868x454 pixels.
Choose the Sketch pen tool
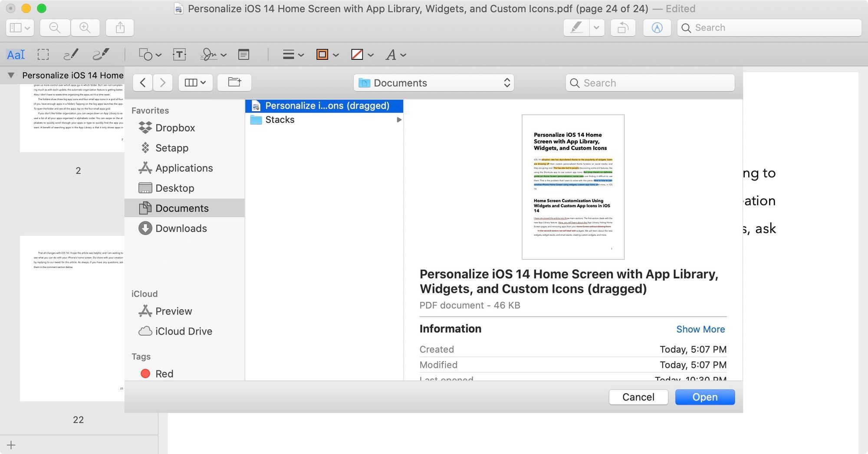click(71, 55)
